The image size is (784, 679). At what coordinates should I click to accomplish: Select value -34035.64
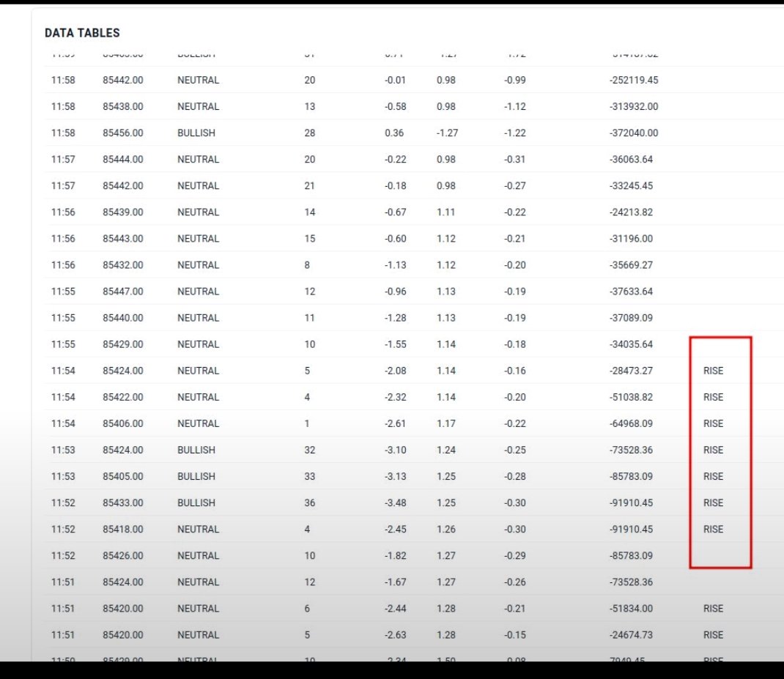pyautogui.click(x=631, y=344)
